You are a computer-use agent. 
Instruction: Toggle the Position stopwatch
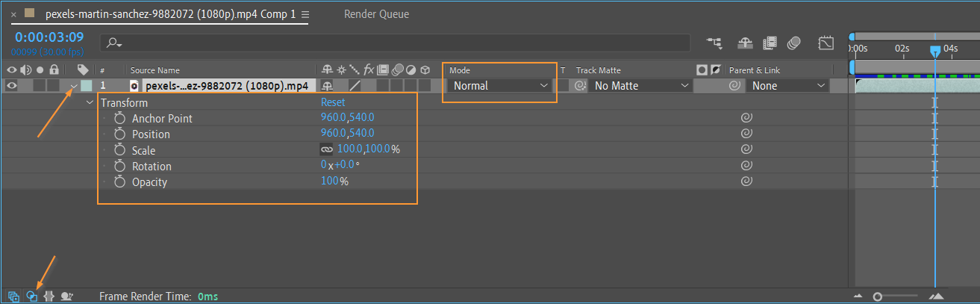[119, 134]
